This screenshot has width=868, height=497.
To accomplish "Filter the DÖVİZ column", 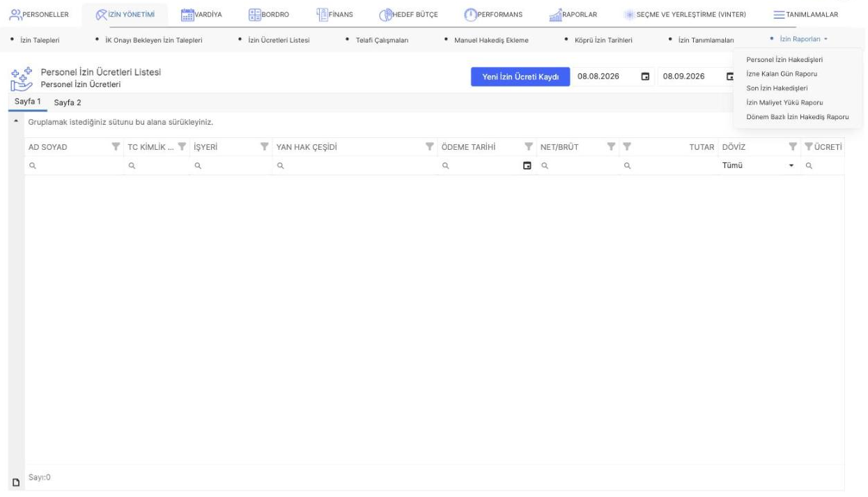I will 793,147.
